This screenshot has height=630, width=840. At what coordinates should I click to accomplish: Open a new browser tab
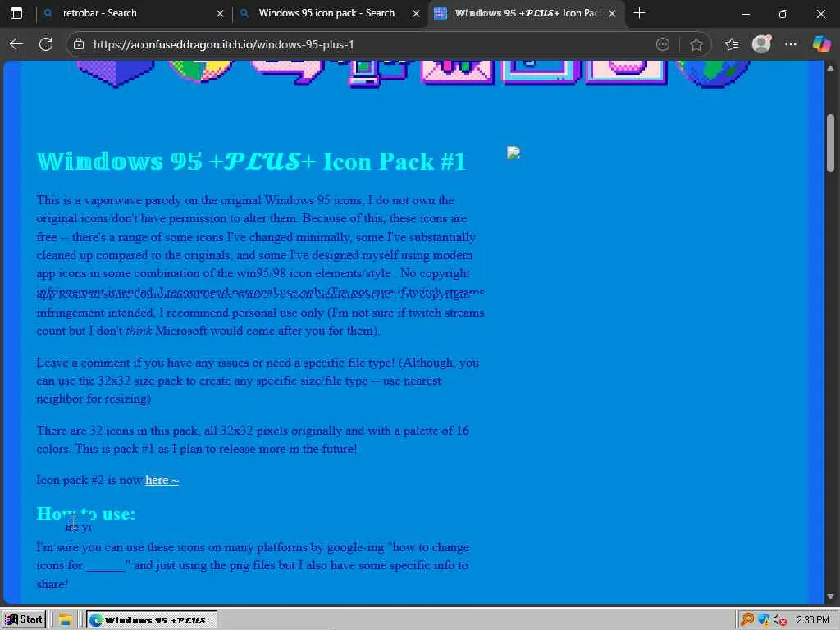tap(639, 13)
